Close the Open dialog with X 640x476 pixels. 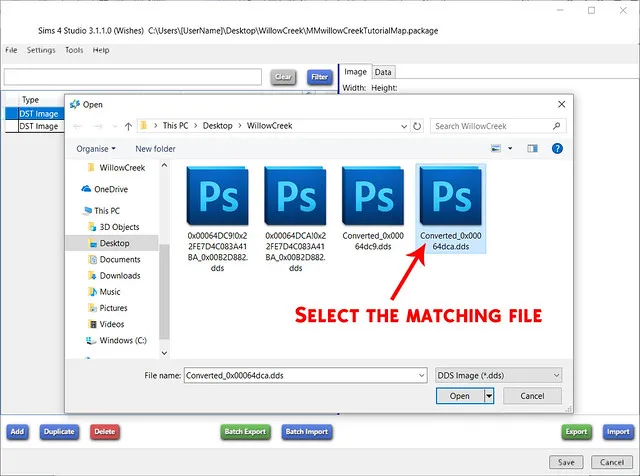pyautogui.click(x=562, y=104)
